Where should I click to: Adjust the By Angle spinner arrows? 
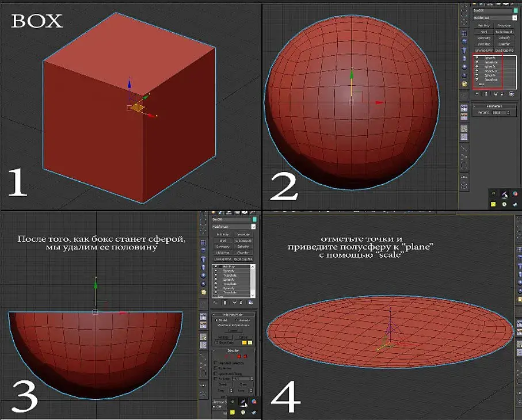(252, 379)
